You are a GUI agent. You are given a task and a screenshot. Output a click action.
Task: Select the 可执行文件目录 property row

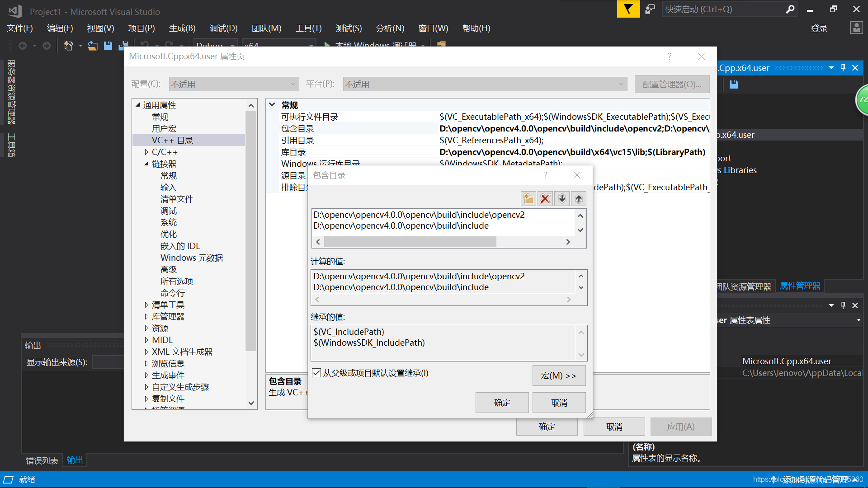pyautogui.click(x=488, y=117)
